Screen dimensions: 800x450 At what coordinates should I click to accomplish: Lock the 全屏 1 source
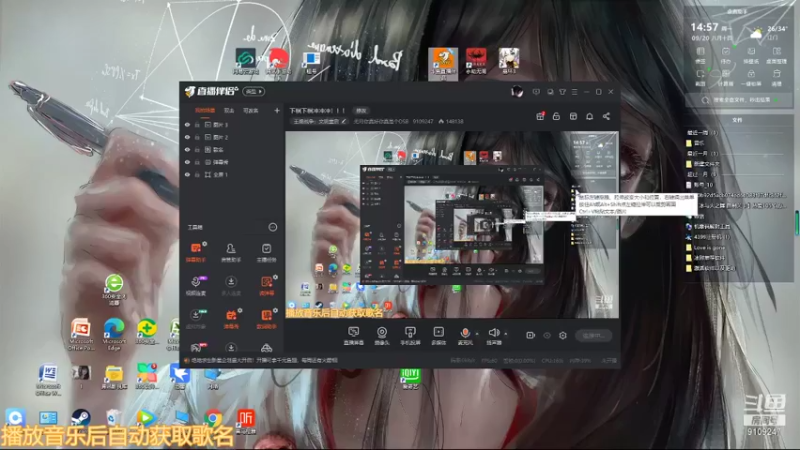pos(197,174)
